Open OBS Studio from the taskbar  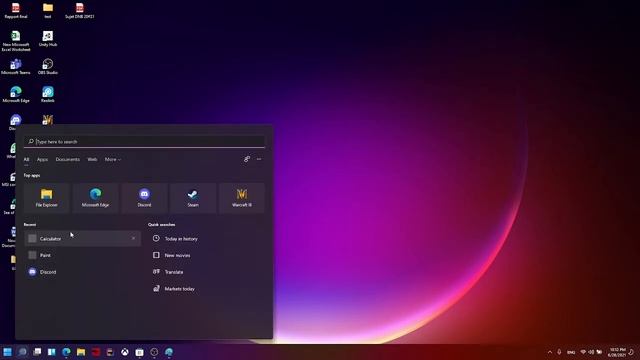click(x=154, y=352)
